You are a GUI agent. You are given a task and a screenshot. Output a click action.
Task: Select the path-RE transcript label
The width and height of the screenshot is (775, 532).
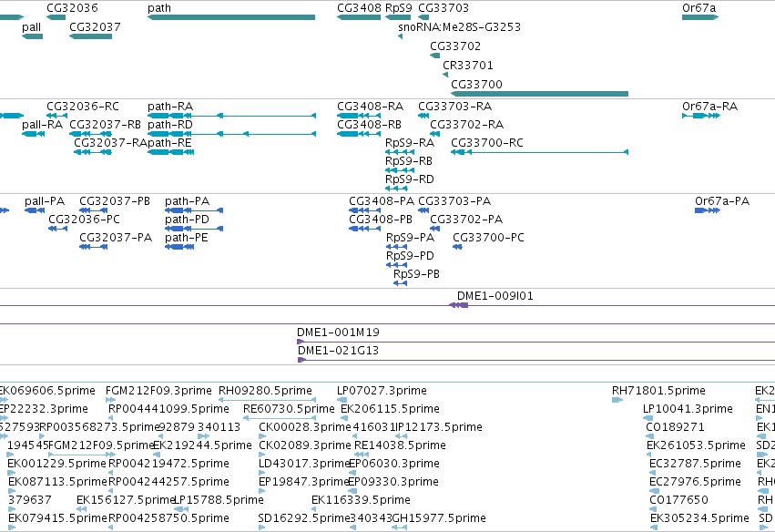(x=169, y=143)
